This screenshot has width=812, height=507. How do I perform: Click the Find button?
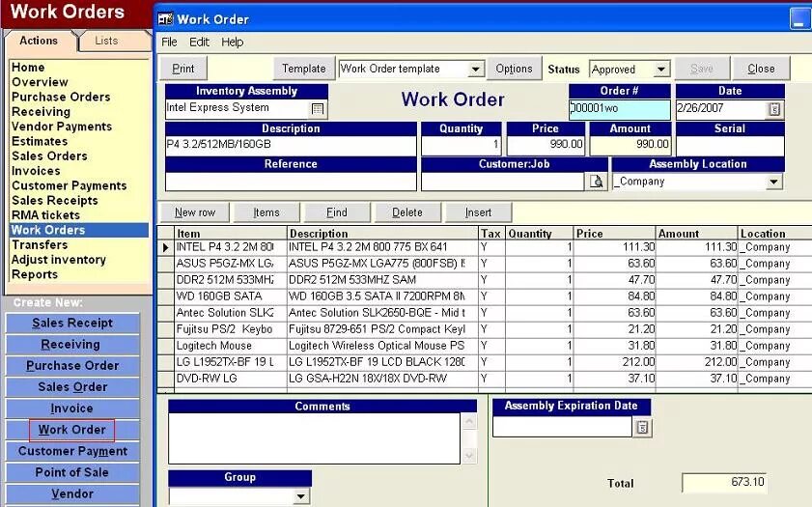click(337, 212)
